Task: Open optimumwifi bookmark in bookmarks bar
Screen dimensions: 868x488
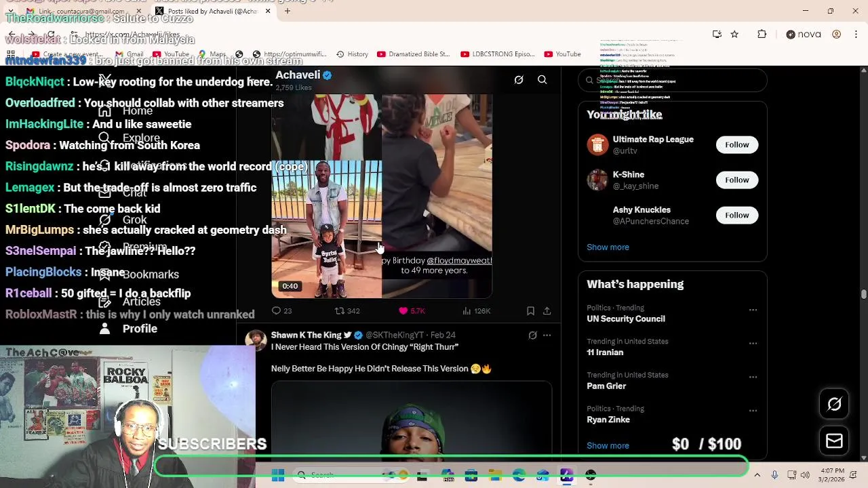Action: (289, 54)
